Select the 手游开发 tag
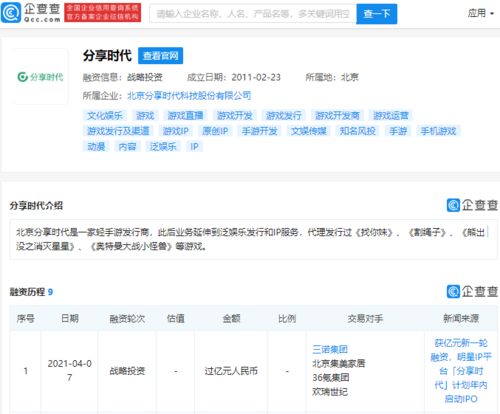Screen dimensions: 500x414 [260, 131]
